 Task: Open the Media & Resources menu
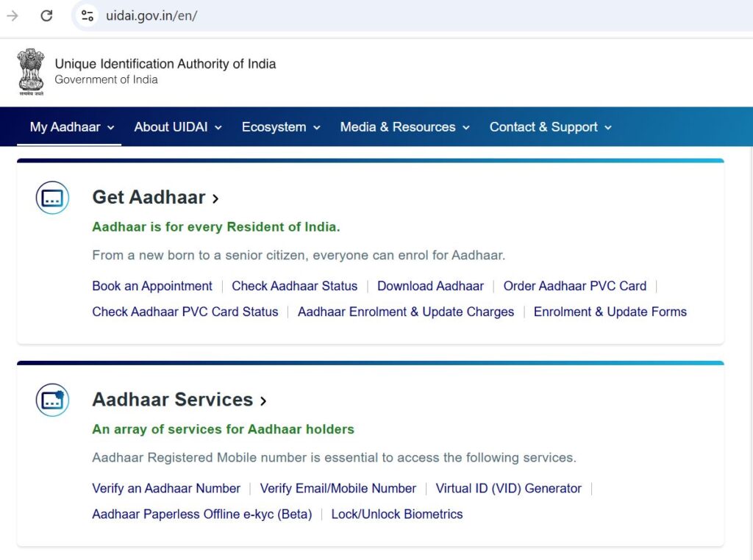[x=404, y=127]
